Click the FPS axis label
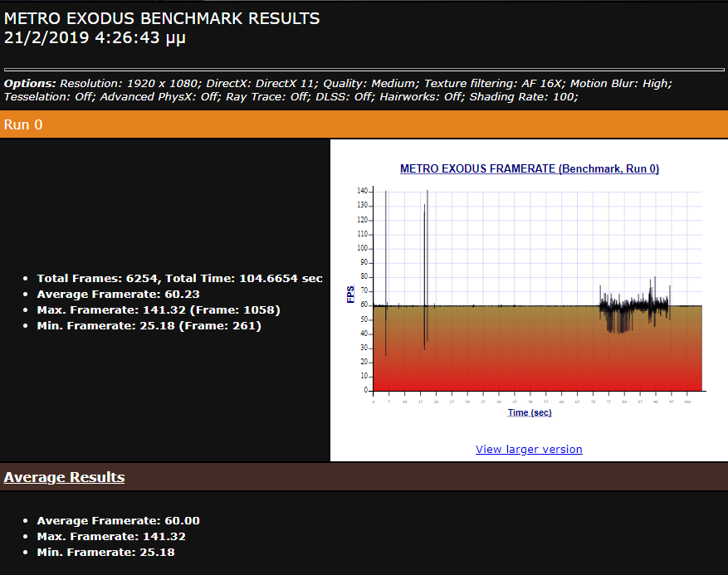Screen dimensions: 728x575 pos(350,295)
